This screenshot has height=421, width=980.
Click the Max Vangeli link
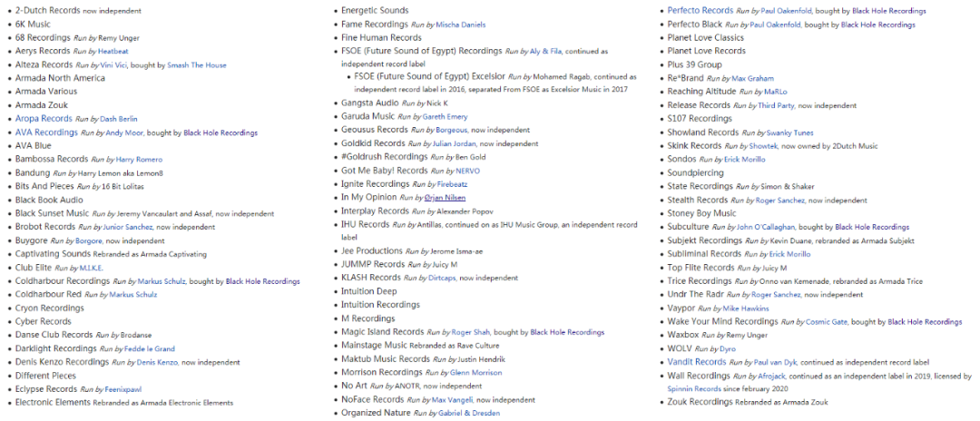click(x=453, y=400)
